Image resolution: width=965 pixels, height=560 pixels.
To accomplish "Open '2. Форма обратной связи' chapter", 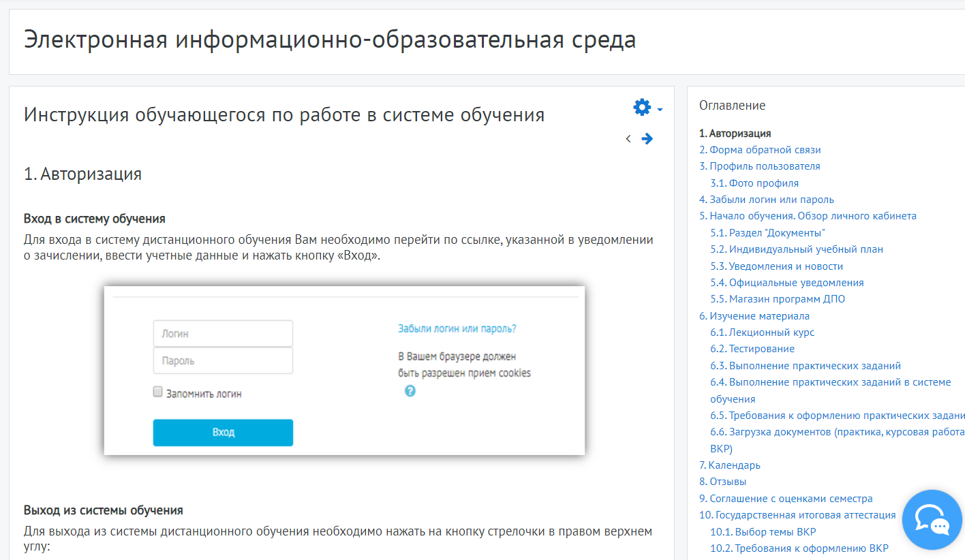I will [x=760, y=150].
